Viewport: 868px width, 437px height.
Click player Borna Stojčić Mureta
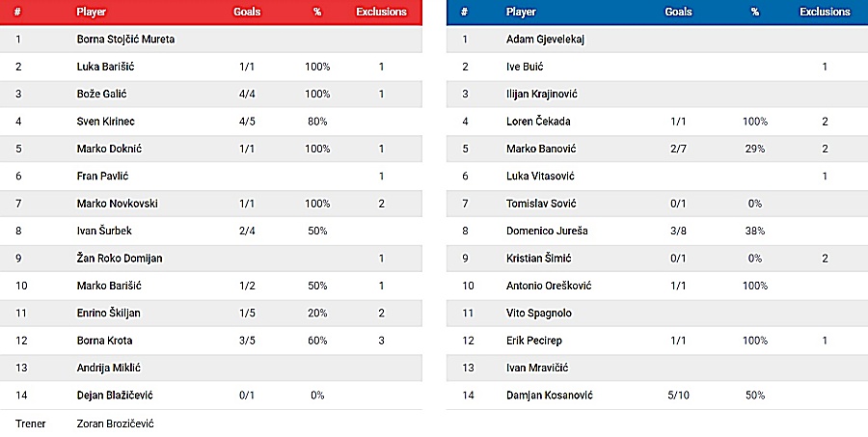(x=125, y=40)
